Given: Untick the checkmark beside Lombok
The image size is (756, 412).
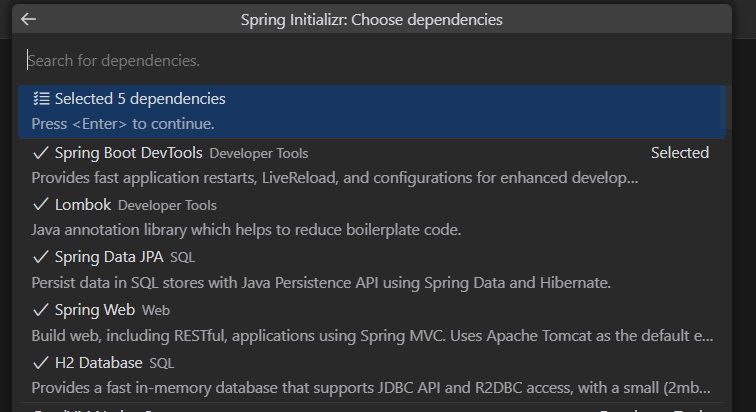Looking at the screenshot, I should point(41,205).
